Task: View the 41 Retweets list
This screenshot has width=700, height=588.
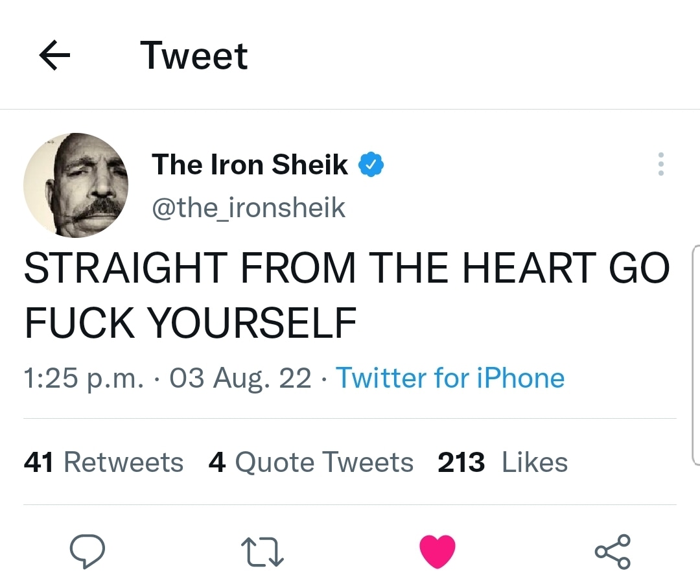Action: click(x=104, y=463)
